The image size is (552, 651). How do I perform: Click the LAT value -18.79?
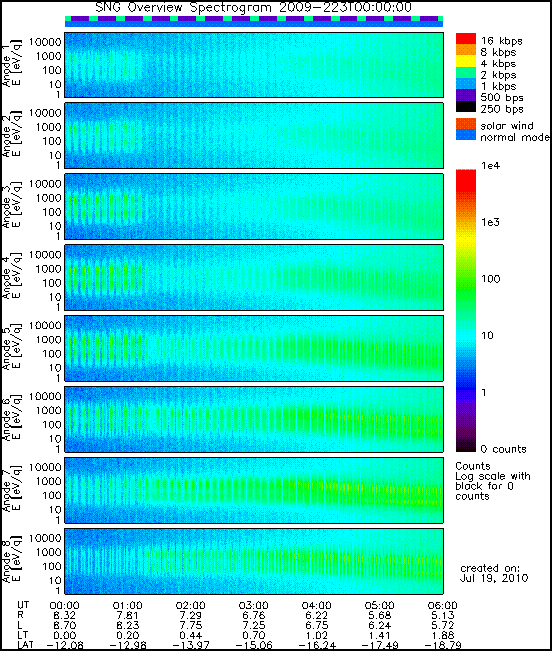click(443, 646)
